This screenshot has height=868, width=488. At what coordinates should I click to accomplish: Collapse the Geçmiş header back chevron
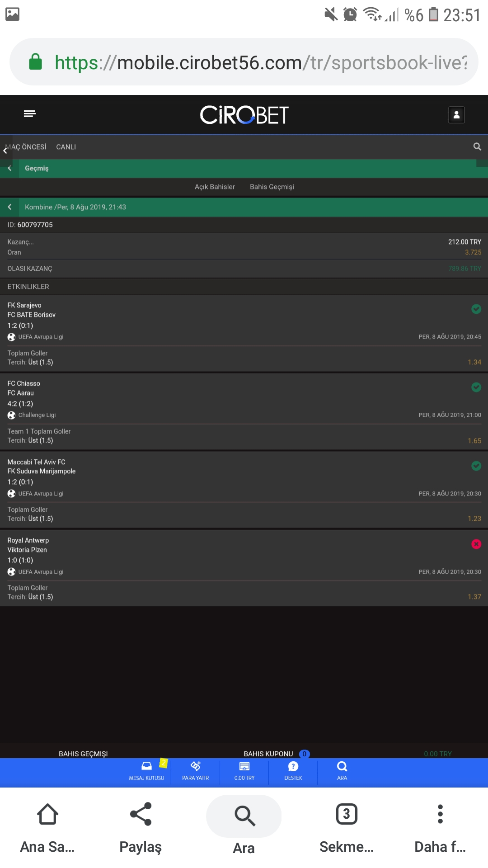[9, 168]
